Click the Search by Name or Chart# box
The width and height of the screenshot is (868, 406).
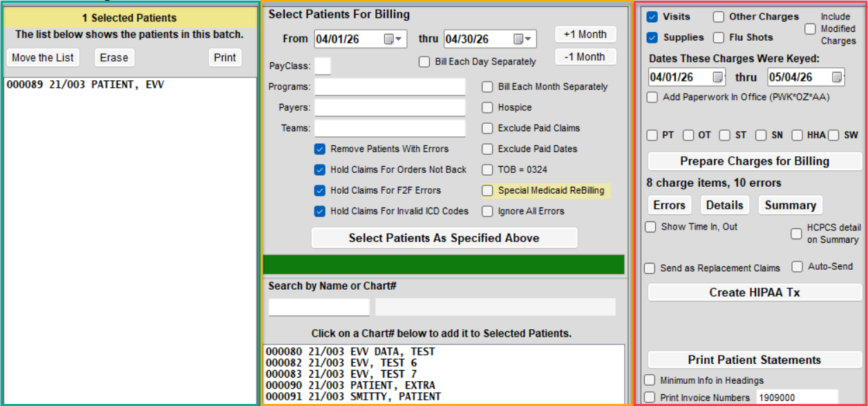pos(319,307)
